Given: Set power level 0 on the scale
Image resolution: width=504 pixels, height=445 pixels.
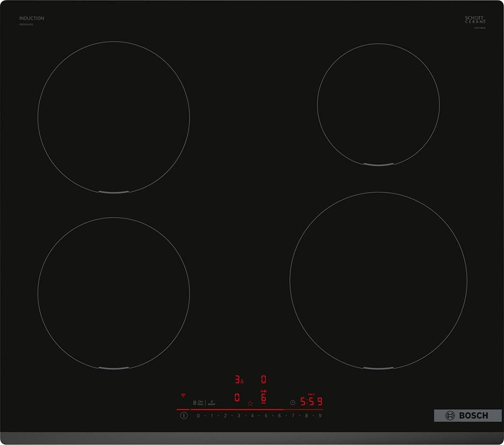Looking at the screenshot, I should pos(198,416).
